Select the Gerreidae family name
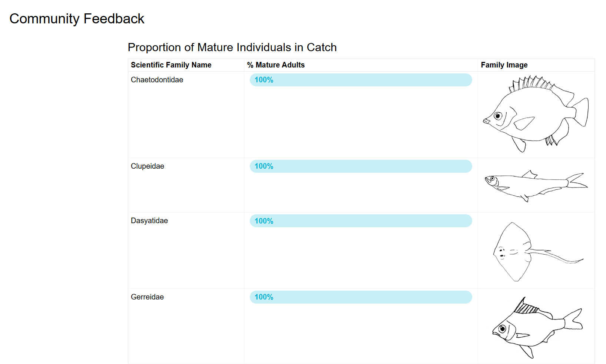 (x=147, y=297)
